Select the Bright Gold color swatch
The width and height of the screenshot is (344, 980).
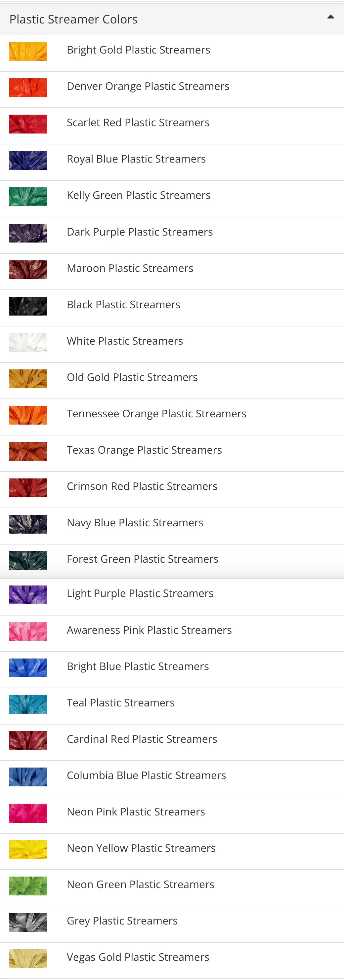28,51
